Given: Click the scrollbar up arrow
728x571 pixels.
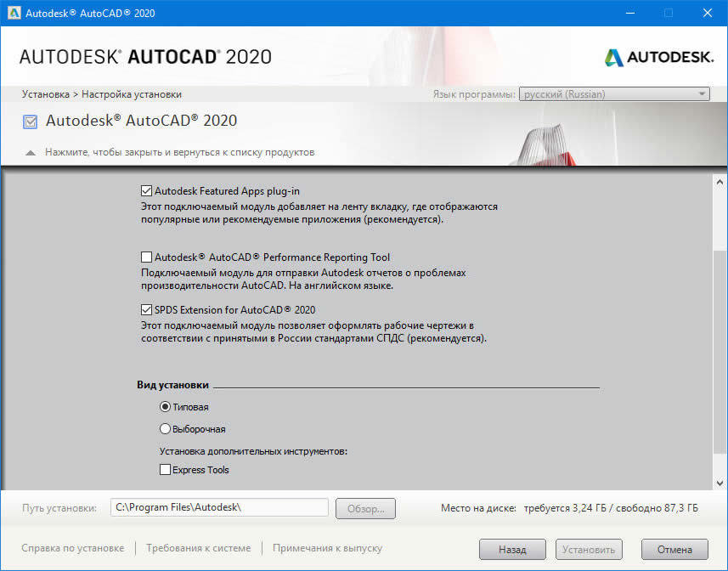Looking at the screenshot, I should click(x=720, y=183).
